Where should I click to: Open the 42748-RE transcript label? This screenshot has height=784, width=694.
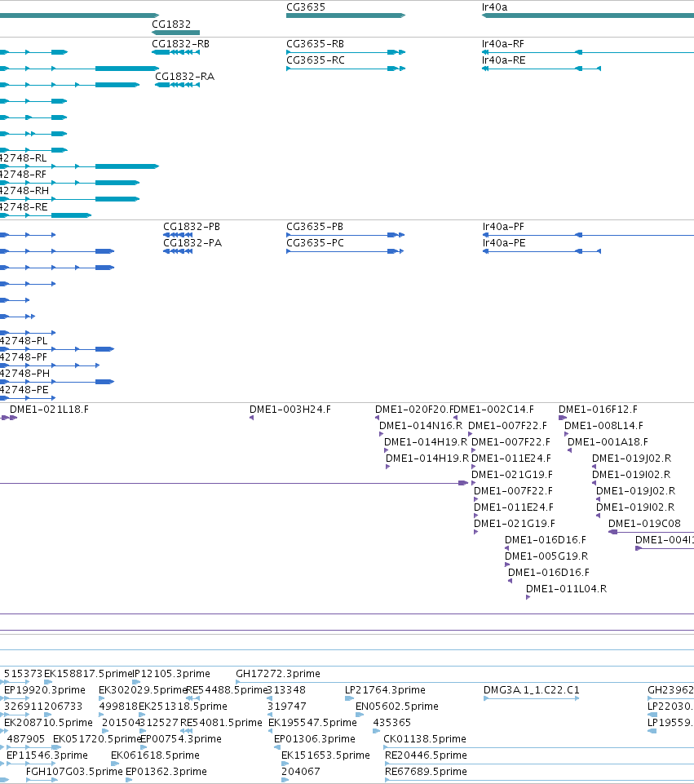[x=24, y=207]
